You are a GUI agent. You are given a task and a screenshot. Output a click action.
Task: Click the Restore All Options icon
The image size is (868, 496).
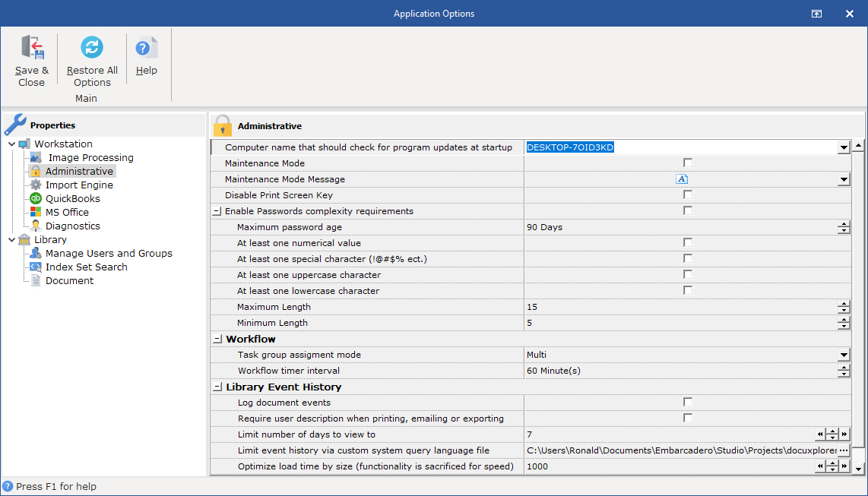(92, 48)
